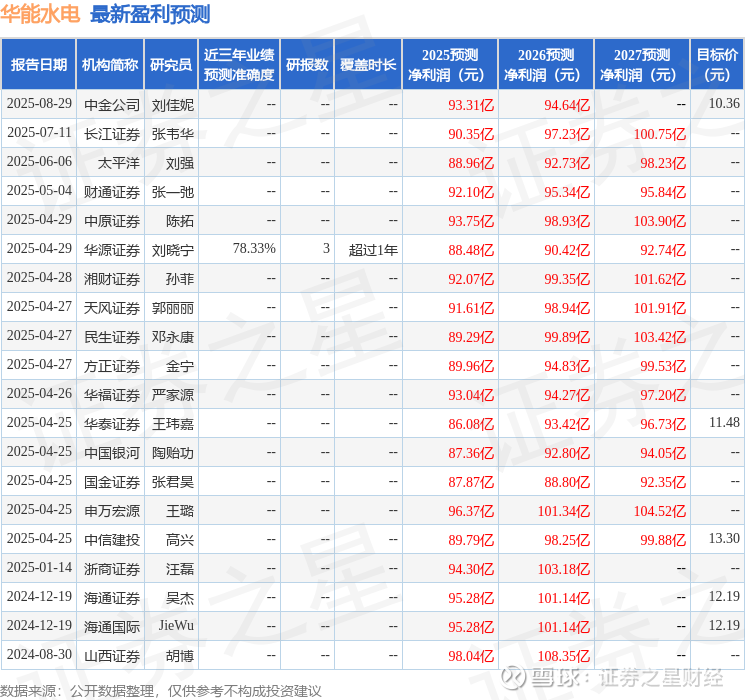Screen dimensions: 745x700
Task: Click analyst name 刘佳妮
Action: click(x=172, y=105)
